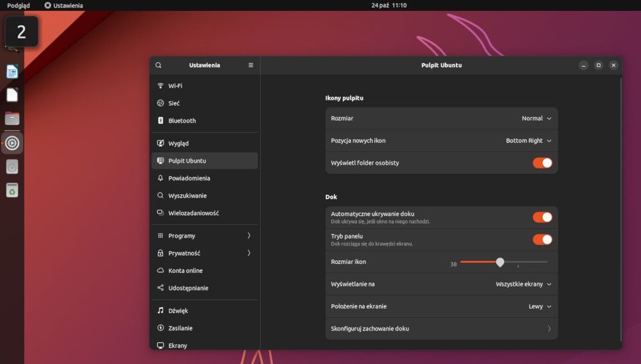Open Ustawienia app menu in top bar

pos(63,5)
